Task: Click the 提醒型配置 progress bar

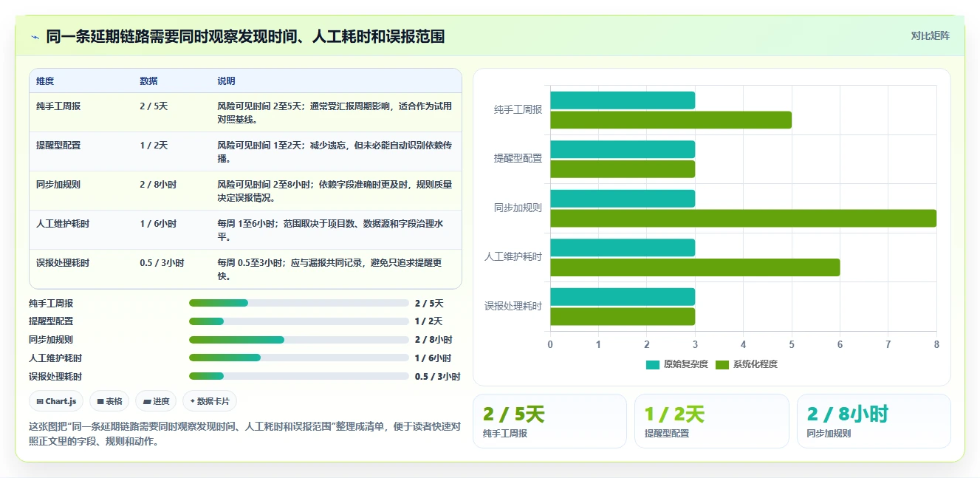Action: point(298,321)
